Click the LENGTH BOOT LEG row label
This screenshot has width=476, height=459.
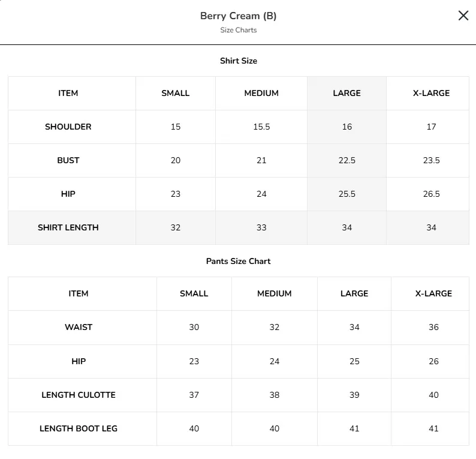pyautogui.click(x=79, y=428)
